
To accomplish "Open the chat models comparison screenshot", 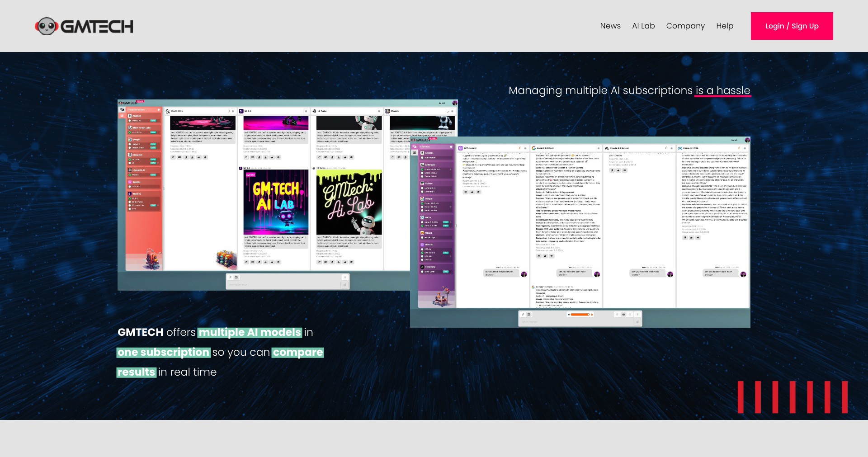I will [x=580, y=232].
